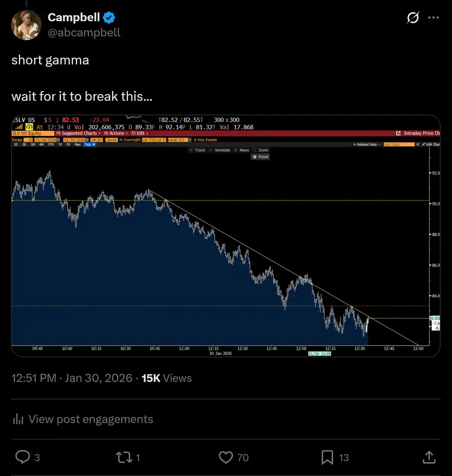Click the Grok explain-post icon

(x=413, y=18)
